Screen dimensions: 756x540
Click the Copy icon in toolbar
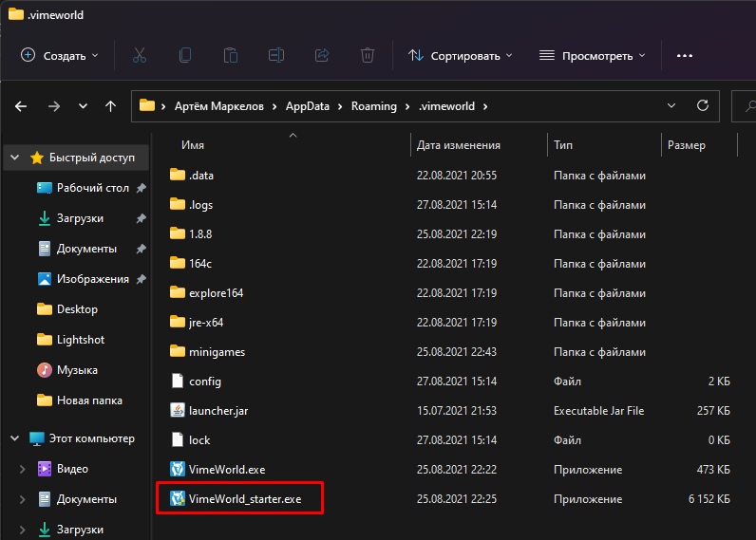[x=185, y=56]
